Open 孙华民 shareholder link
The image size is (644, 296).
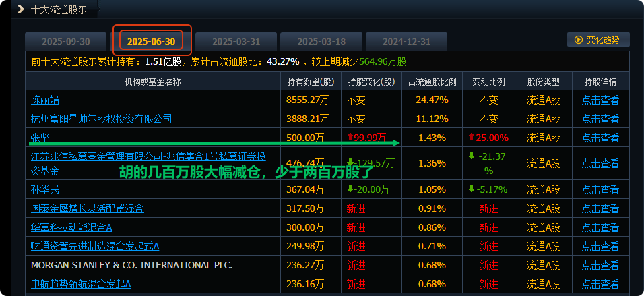[45, 189]
